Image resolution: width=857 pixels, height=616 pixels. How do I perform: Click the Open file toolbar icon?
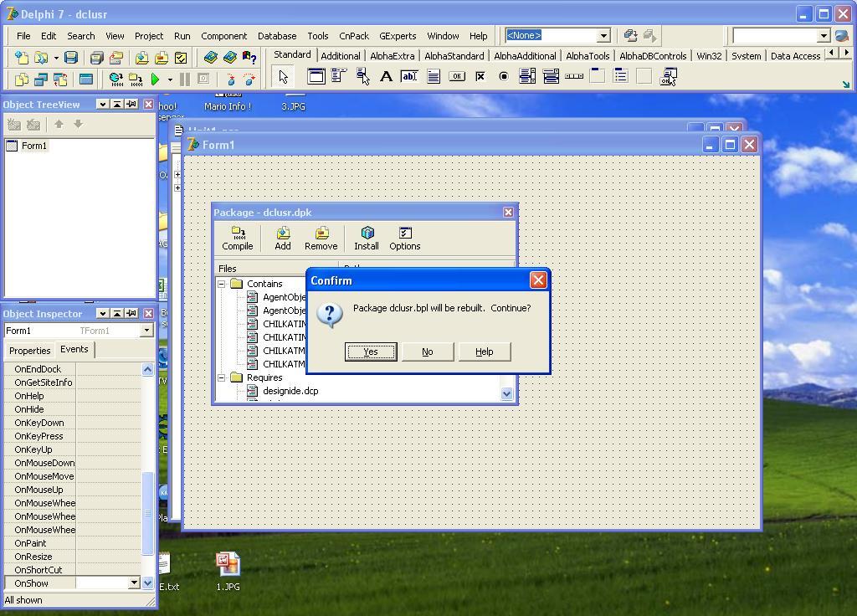[x=40, y=58]
